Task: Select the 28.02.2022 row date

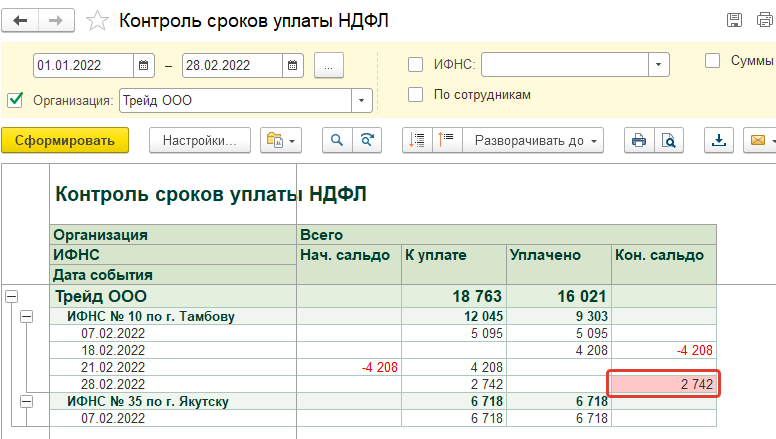Action: pos(113,385)
